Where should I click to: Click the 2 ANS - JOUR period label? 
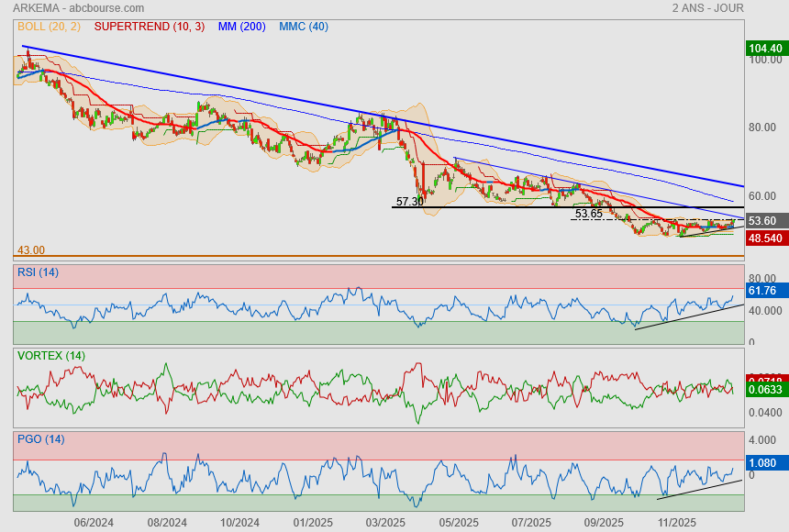[707, 8]
